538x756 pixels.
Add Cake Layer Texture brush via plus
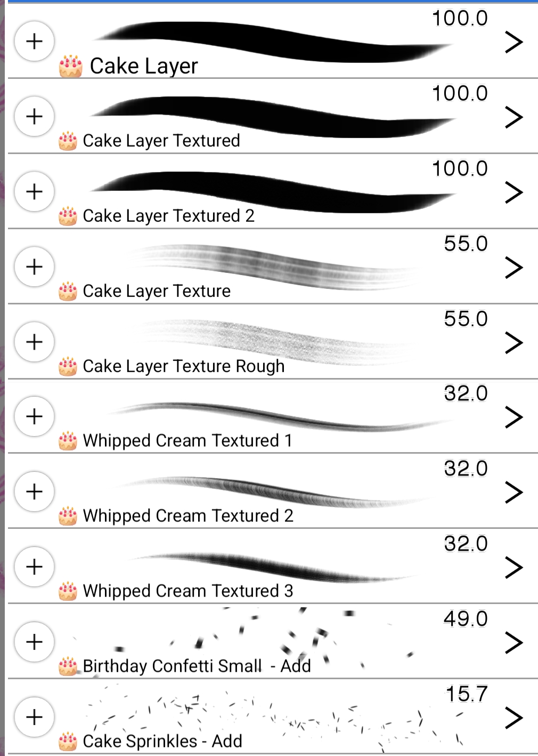[x=35, y=267]
